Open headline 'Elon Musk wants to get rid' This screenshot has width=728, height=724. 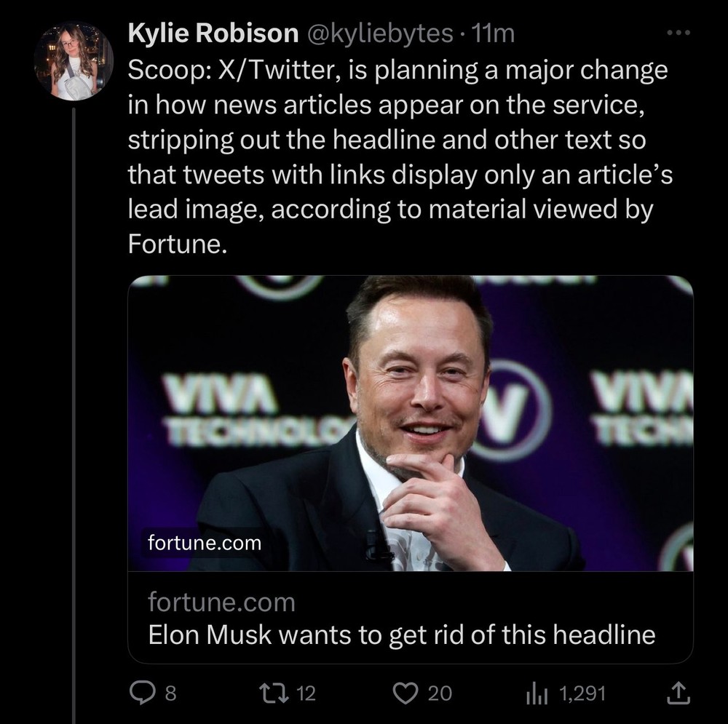(x=402, y=635)
